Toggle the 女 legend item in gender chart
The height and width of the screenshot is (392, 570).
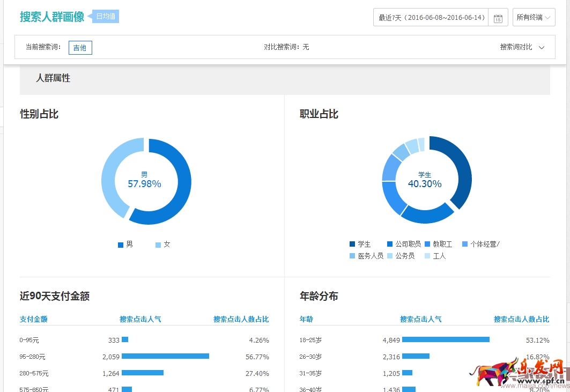(163, 245)
